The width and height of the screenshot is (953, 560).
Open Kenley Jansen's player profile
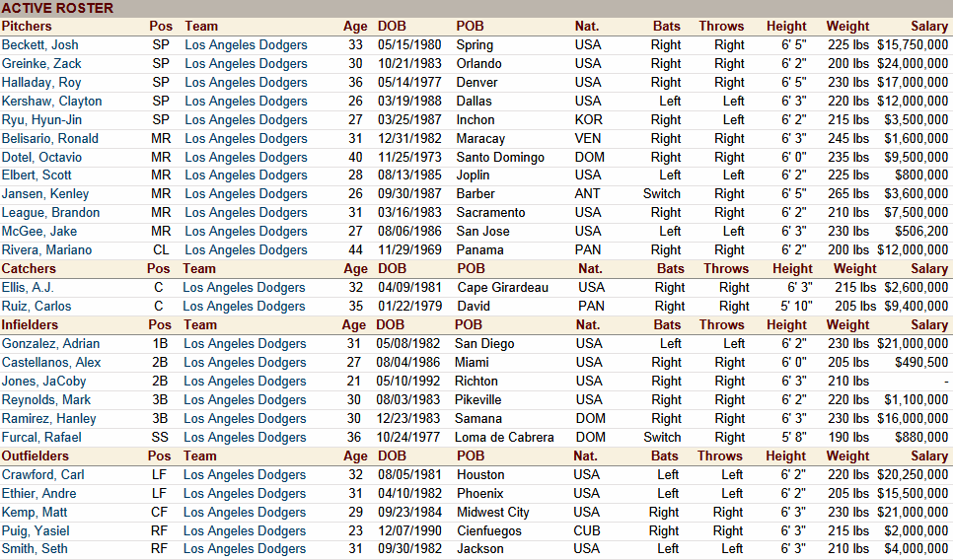click(45, 193)
